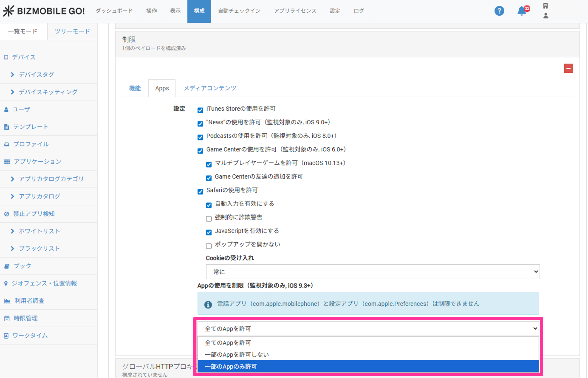This screenshot has width=588, height=378.
Task: Switch to the メディアコンテンツ tab
Action: (210, 88)
